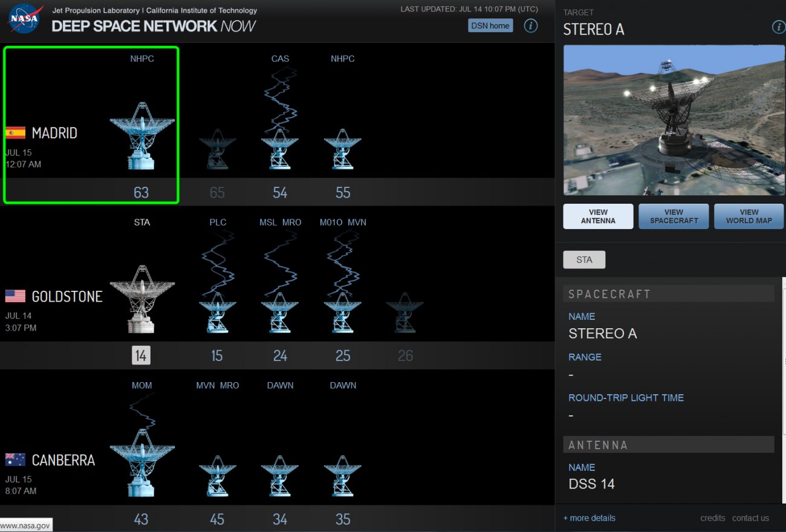
Task: Open the credits link
Action: click(x=712, y=518)
